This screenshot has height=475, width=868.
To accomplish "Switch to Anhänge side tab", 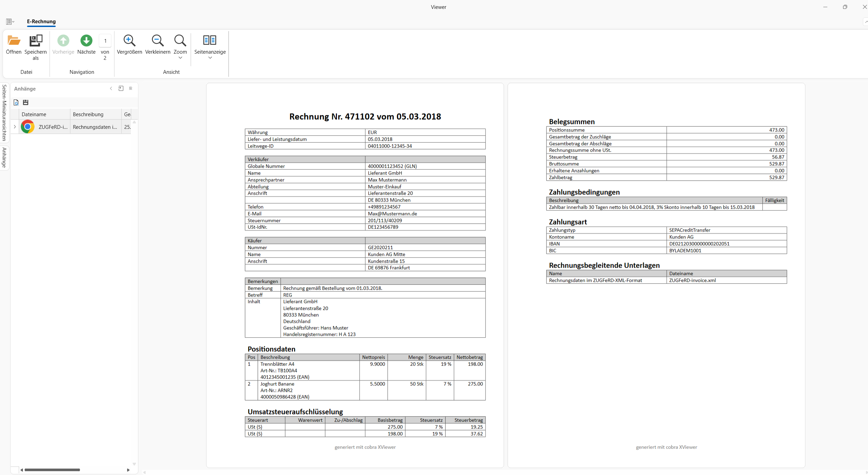I will [x=4, y=158].
